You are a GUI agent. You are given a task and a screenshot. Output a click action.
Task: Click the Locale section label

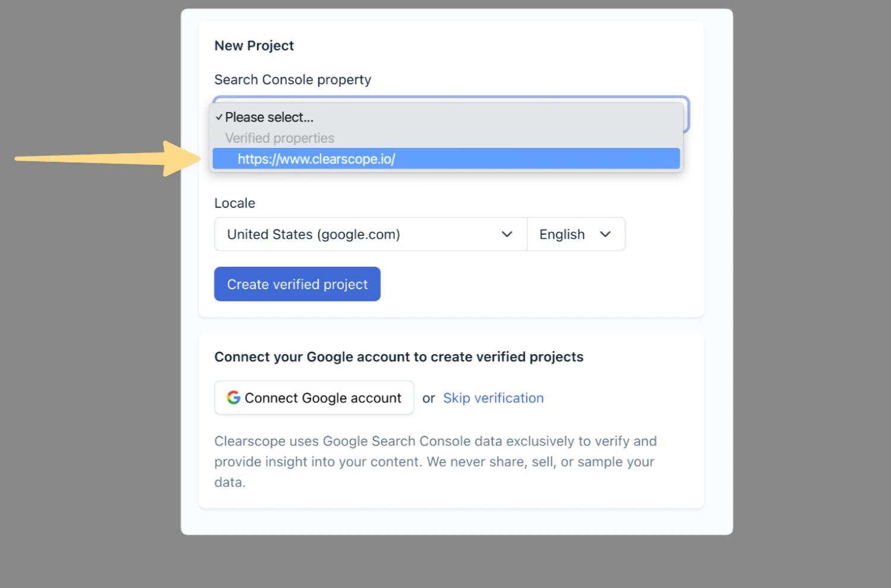click(235, 203)
